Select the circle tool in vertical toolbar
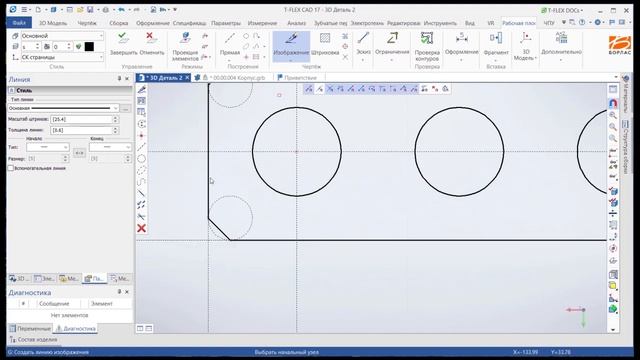 click(x=142, y=159)
